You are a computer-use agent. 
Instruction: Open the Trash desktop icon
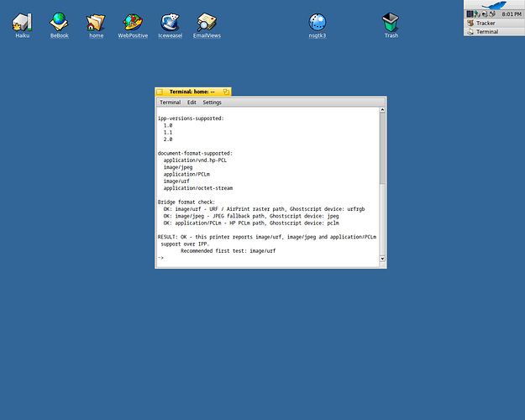click(x=391, y=25)
